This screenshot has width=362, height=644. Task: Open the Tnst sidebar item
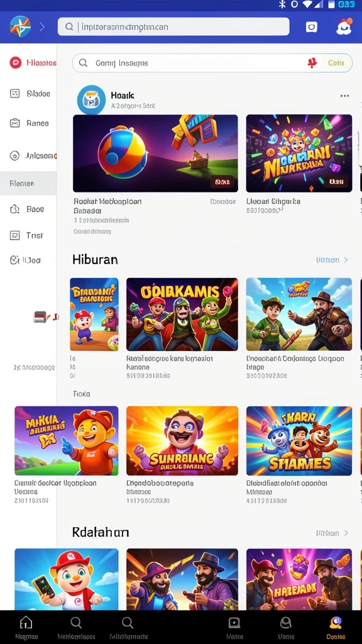click(x=26, y=235)
